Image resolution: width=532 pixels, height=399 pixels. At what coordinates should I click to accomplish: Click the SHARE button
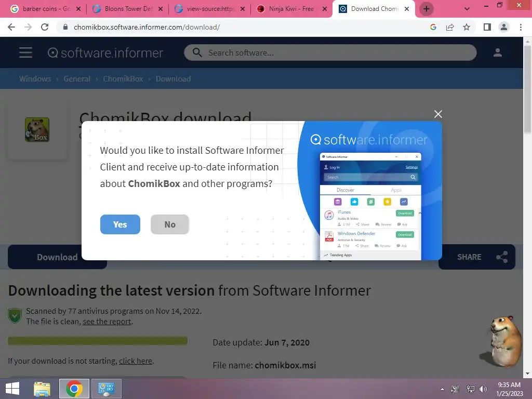[x=477, y=257]
